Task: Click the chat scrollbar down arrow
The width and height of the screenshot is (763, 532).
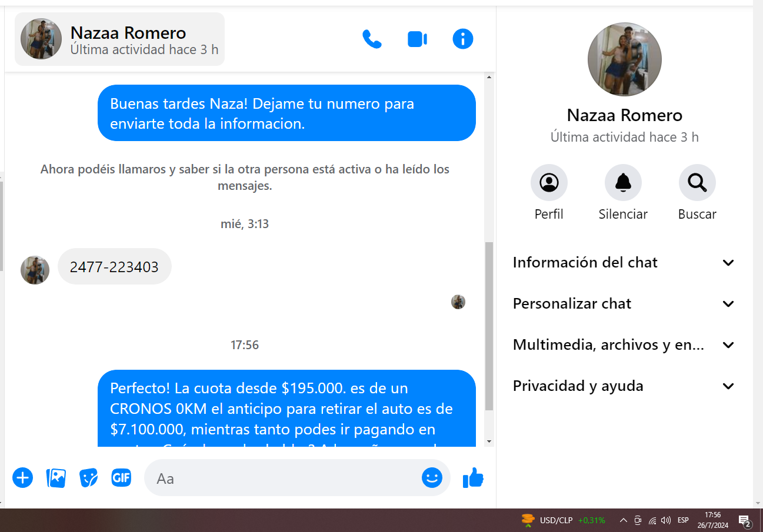Action: pos(489,441)
